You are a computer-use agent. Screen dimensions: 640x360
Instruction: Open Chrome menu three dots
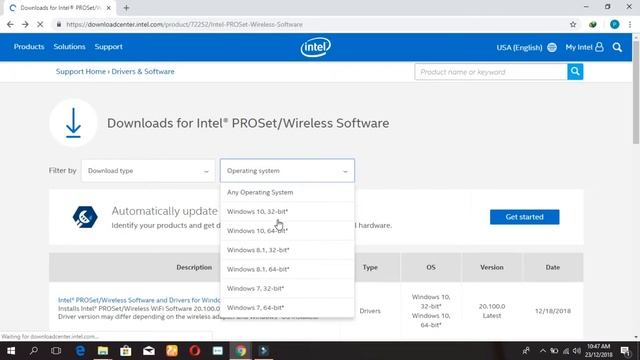tap(630, 24)
